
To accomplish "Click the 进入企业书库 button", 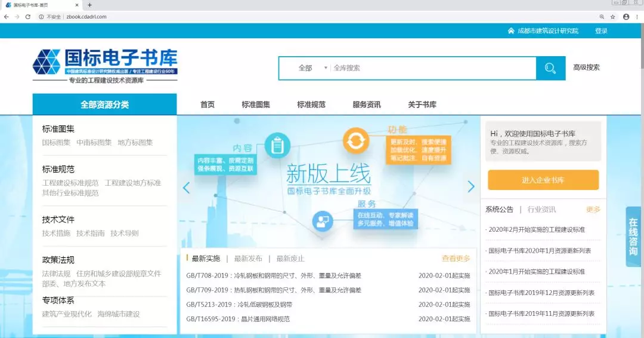I will (543, 180).
